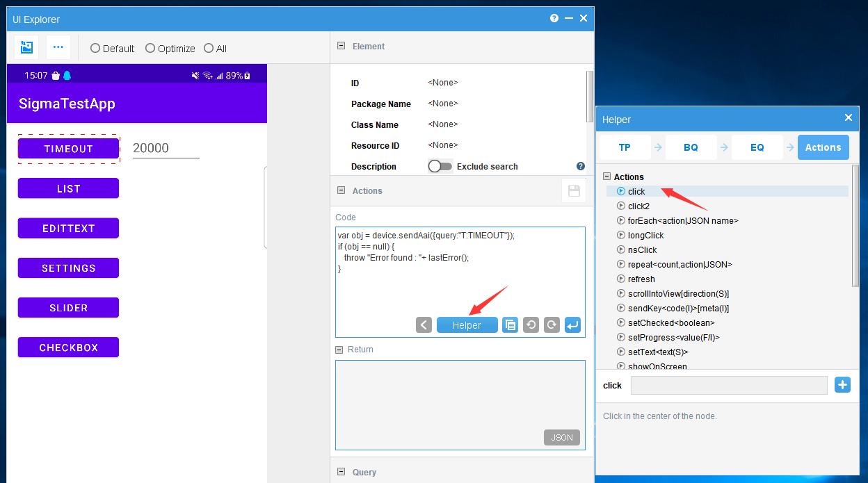Select the Optimize radio option
This screenshot has width=868, height=483.
[170, 49]
